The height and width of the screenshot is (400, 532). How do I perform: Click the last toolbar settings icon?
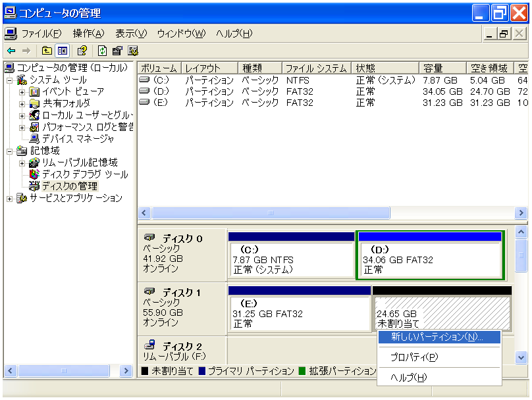132,51
